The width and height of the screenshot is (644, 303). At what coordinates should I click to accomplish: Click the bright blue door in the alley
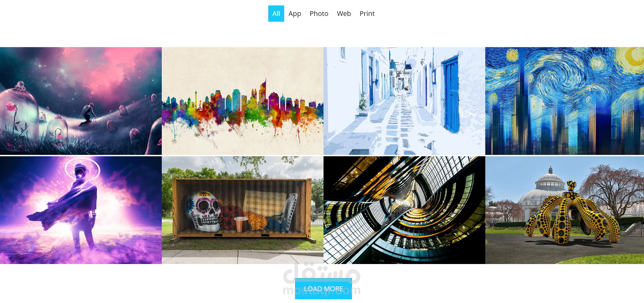450,94
